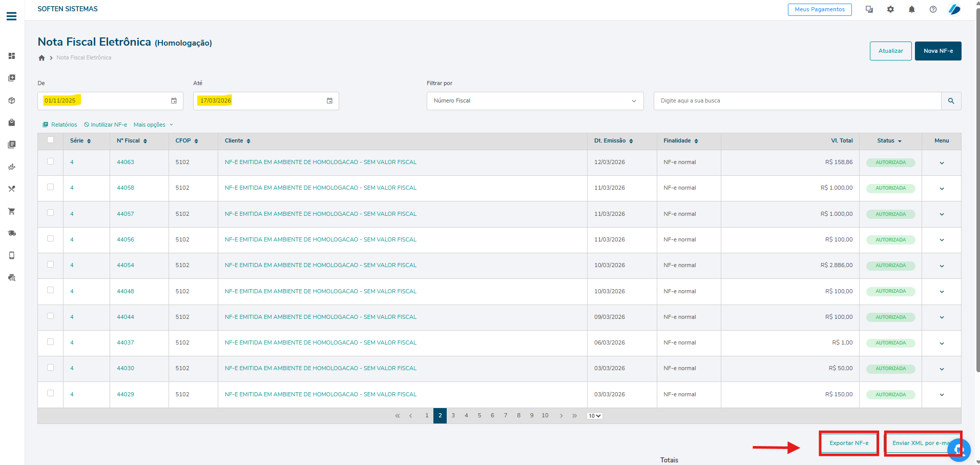Go to page 3 in pagination
This screenshot has height=465, width=980.
coord(453,416)
